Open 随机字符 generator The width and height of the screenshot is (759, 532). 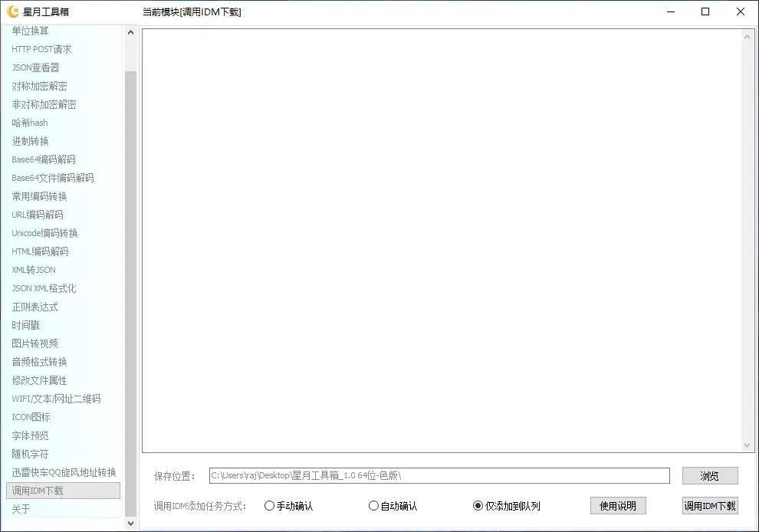click(x=30, y=454)
